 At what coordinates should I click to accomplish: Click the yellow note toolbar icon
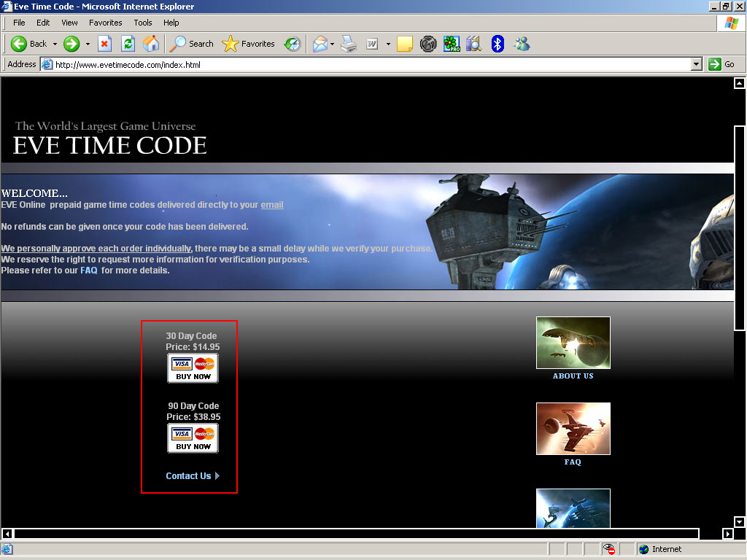tap(404, 44)
